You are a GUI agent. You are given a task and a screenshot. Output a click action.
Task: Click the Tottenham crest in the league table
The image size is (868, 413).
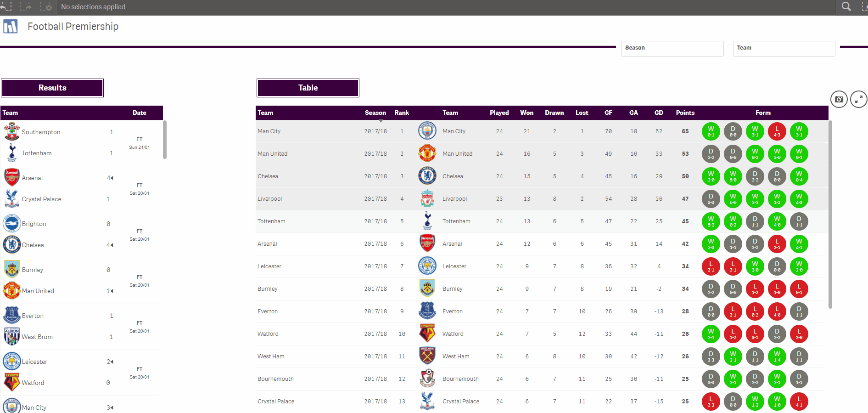(x=427, y=221)
